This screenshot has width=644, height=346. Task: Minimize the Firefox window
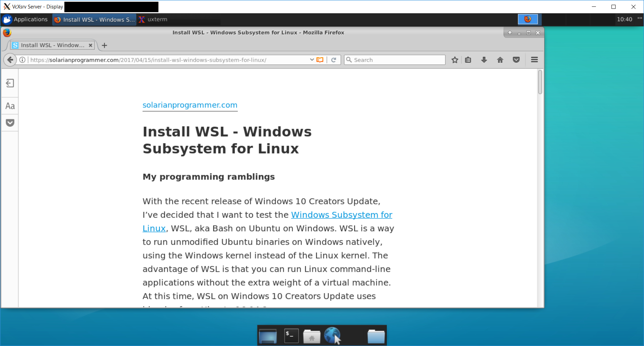[519, 33]
